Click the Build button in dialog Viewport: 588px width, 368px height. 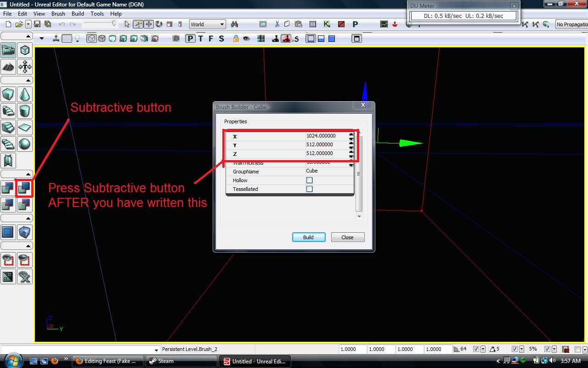309,237
